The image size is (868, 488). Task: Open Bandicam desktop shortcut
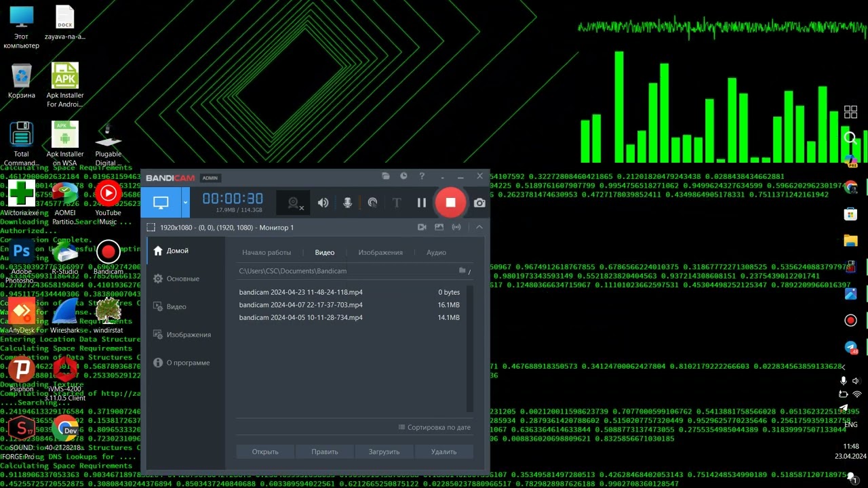click(108, 258)
